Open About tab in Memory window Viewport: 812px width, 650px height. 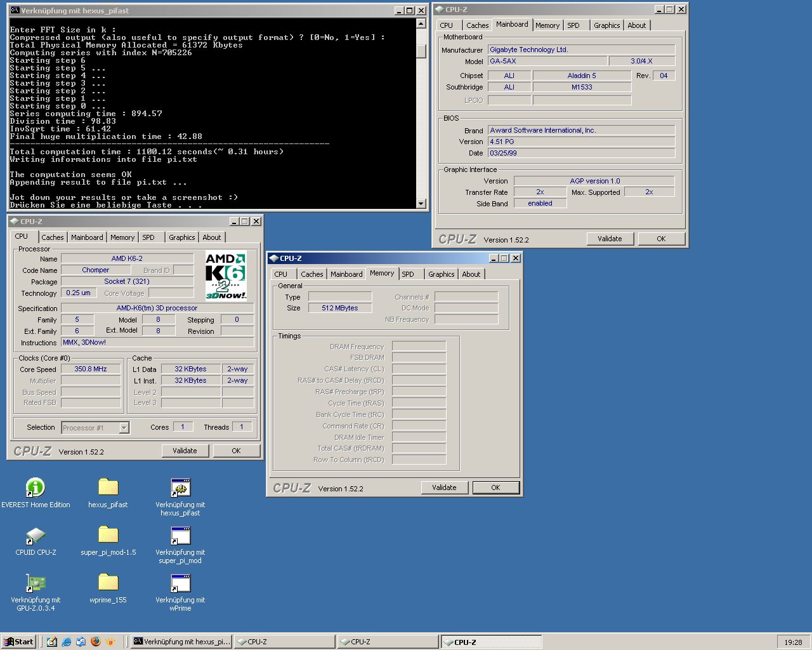pos(471,274)
